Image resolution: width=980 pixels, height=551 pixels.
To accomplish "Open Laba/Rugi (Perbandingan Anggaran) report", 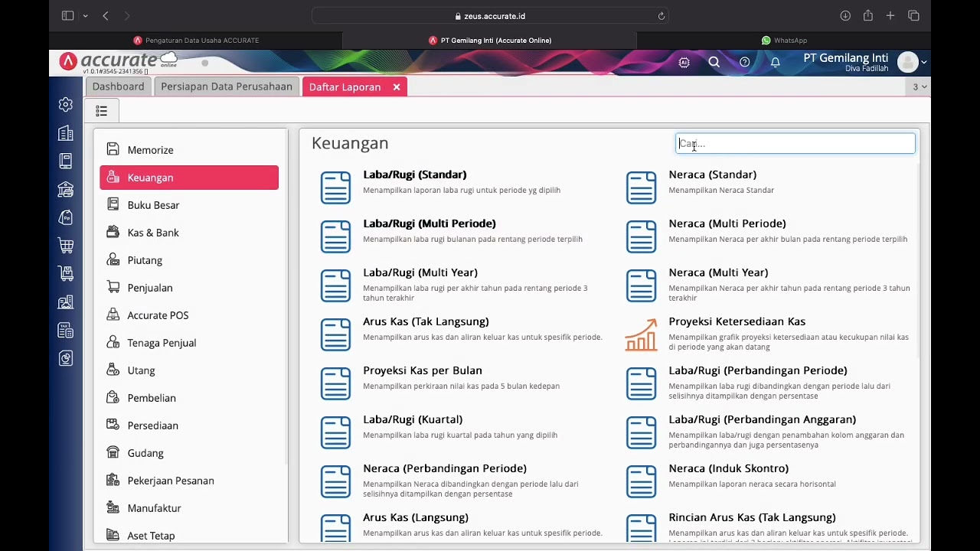I will tap(763, 419).
